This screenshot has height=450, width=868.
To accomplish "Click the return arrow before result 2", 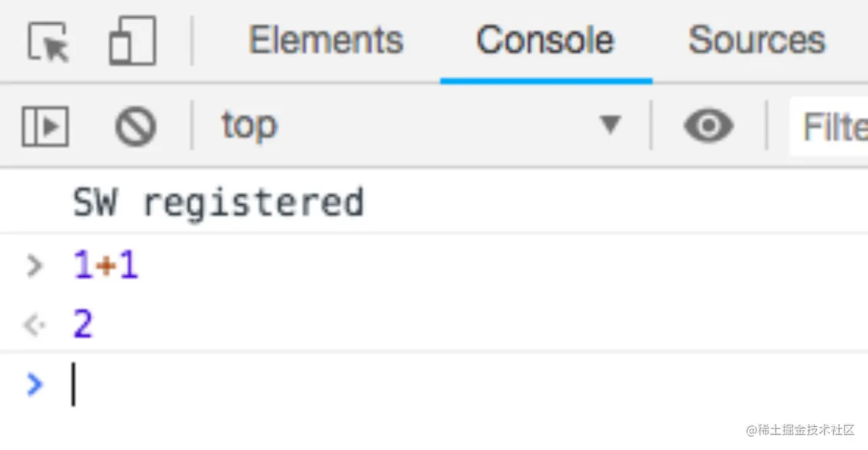I will 34,326.
